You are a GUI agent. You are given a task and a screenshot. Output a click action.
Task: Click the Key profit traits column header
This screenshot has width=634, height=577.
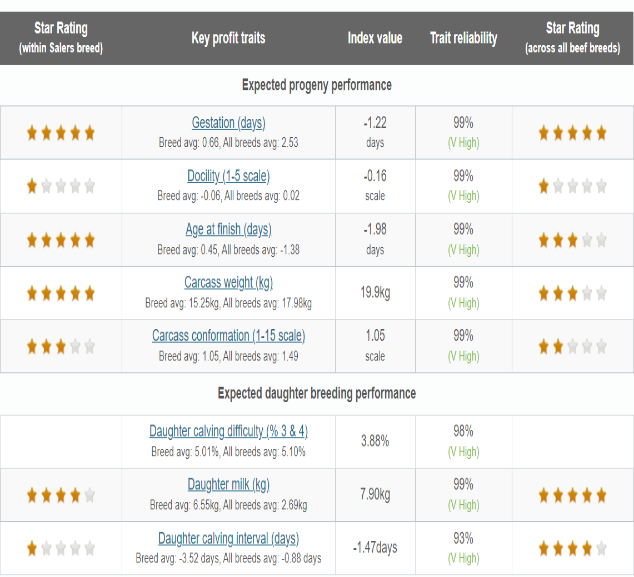(228, 38)
